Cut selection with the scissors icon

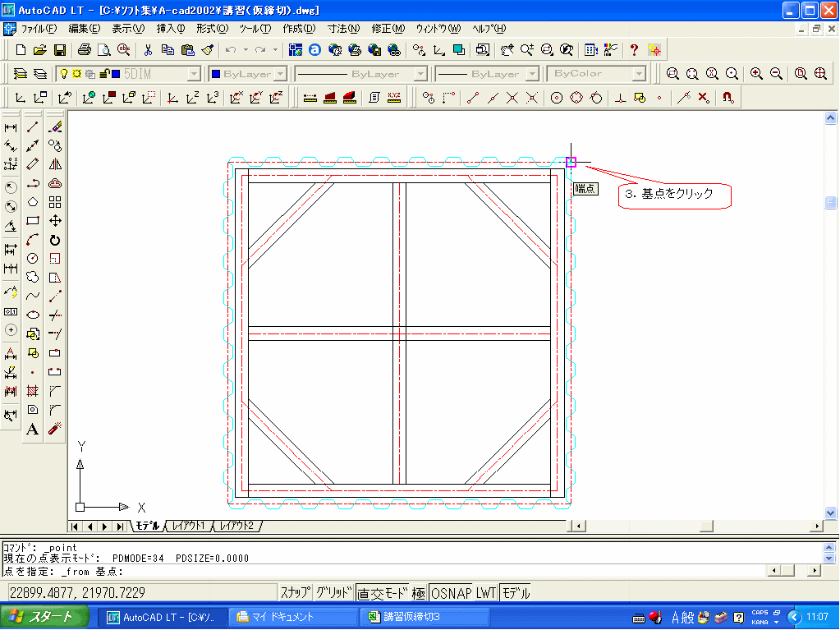point(148,50)
